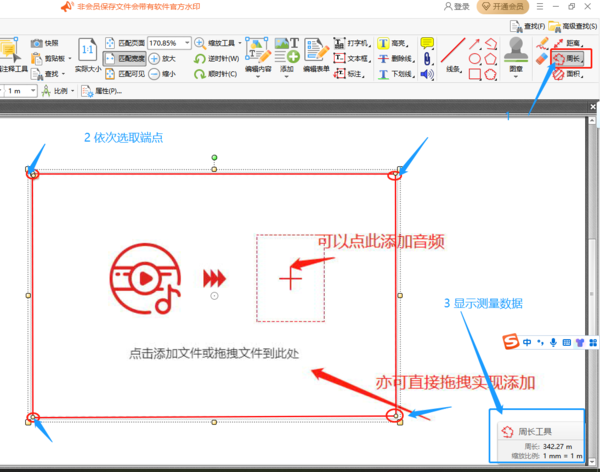Open Advanced Find (高级查找(S))

pyautogui.click(x=573, y=26)
